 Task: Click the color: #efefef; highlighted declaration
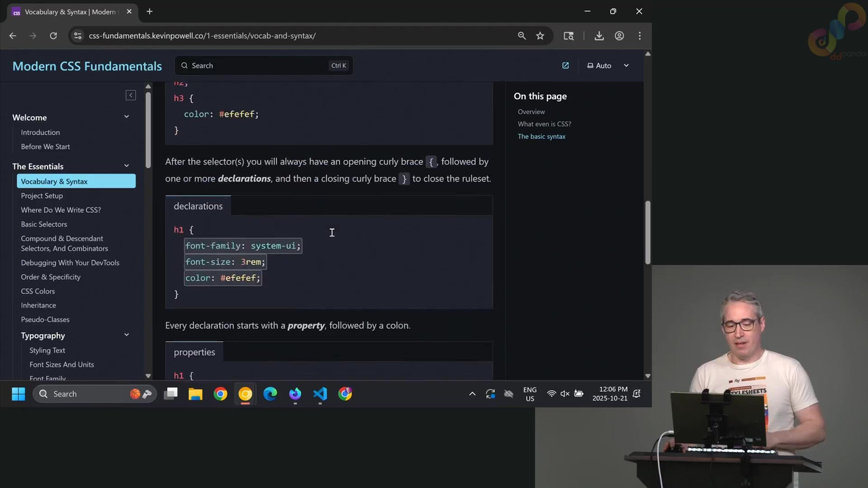(222, 278)
